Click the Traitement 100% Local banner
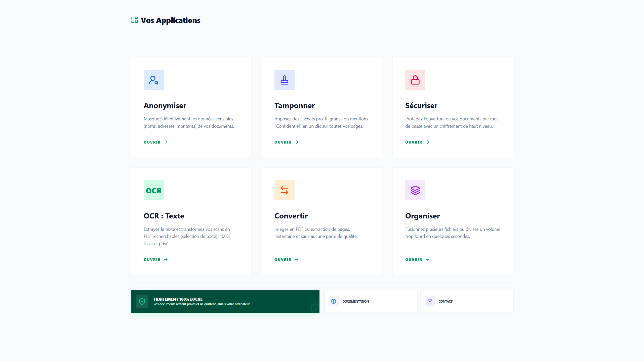This screenshot has height=362, width=644. [x=225, y=301]
